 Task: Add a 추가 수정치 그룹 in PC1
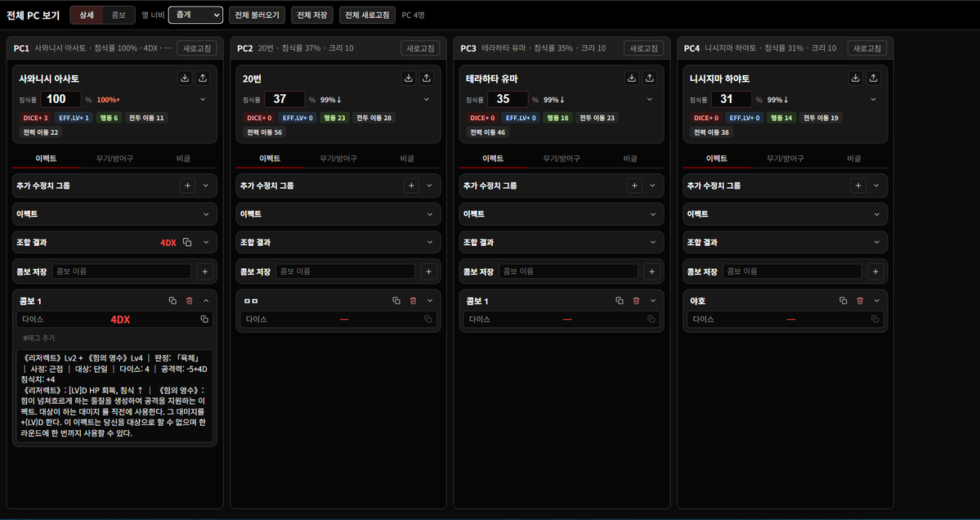pos(187,186)
